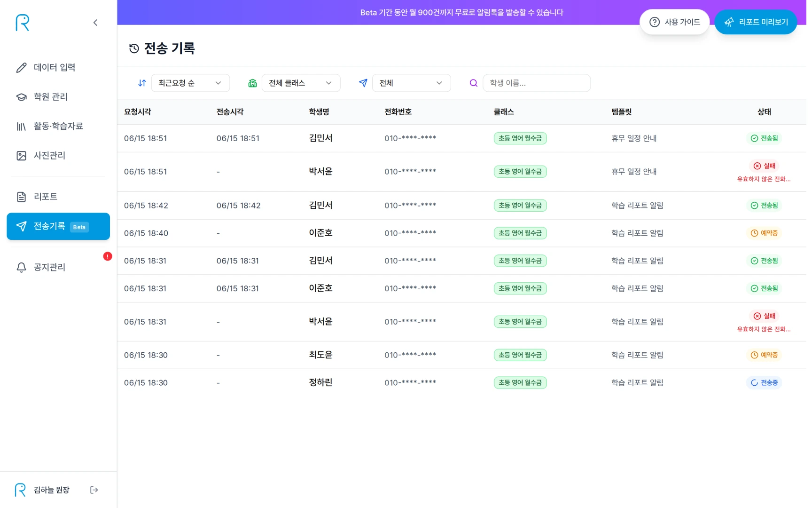This screenshot has height=508, width=812.
Task: Click 전송중 status on 정하린 row
Action: click(x=764, y=383)
